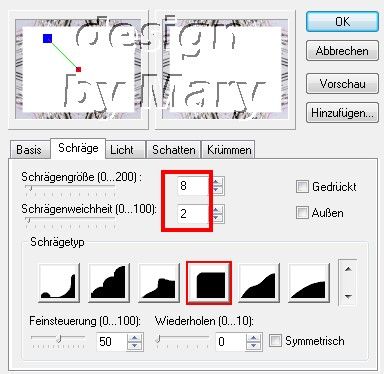Click the red light target handle in preview
This screenshot has height=374, width=384.
pos(79,69)
